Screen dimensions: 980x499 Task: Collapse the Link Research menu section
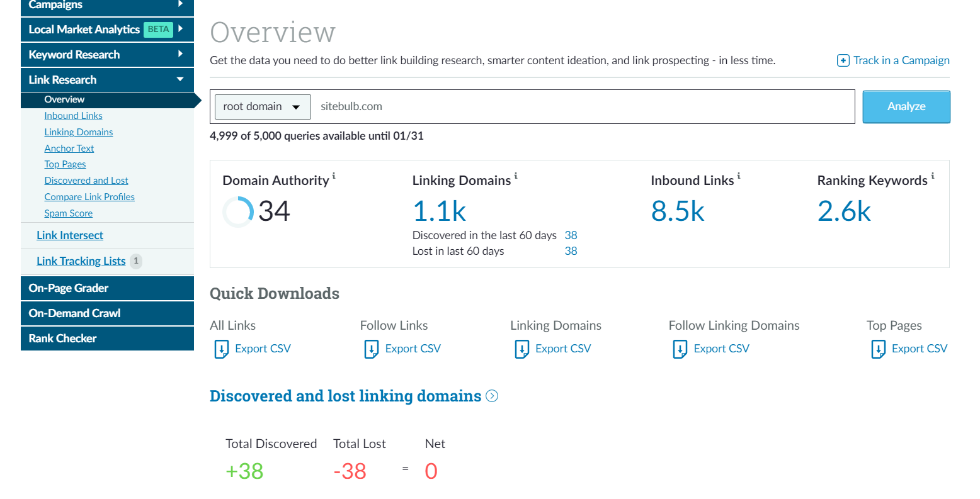pos(180,79)
